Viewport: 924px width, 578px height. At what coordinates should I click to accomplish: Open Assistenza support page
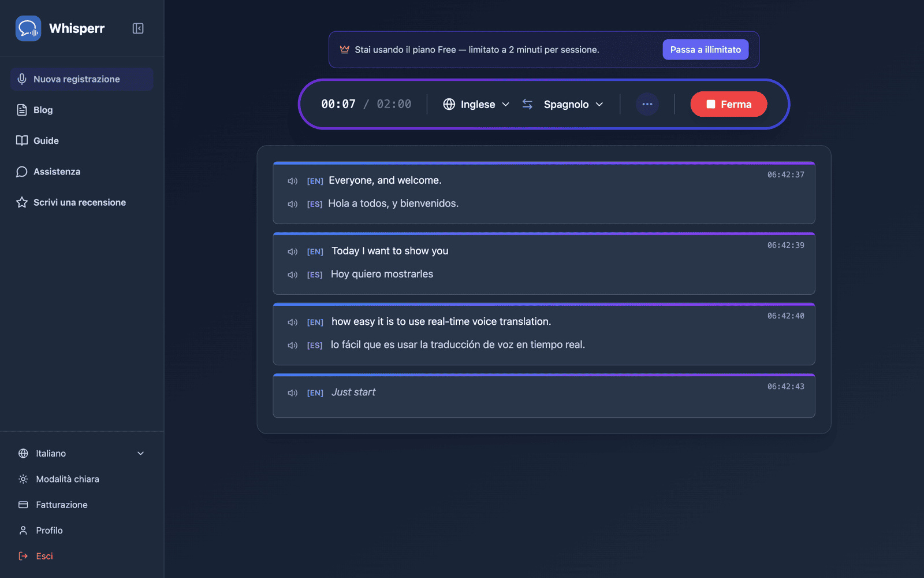tap(81, 172)
